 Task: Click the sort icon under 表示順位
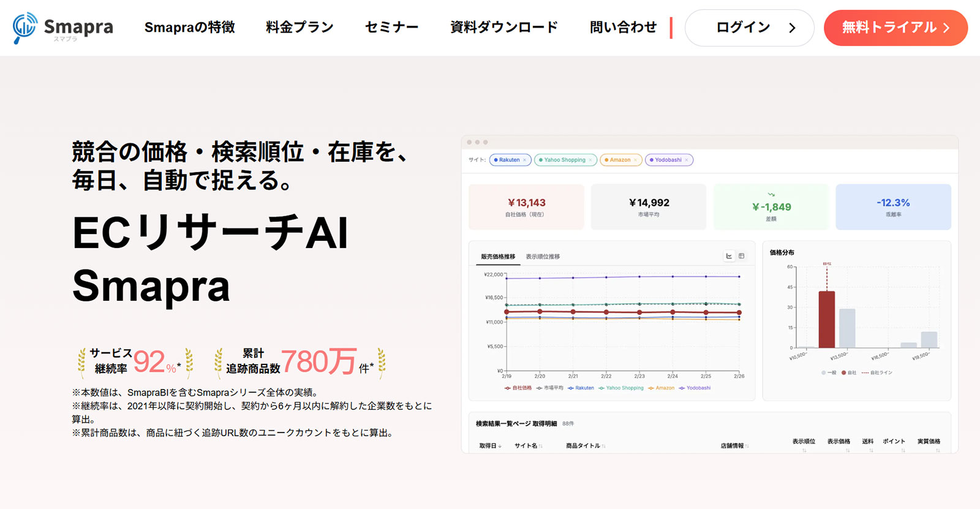point(804,450)
